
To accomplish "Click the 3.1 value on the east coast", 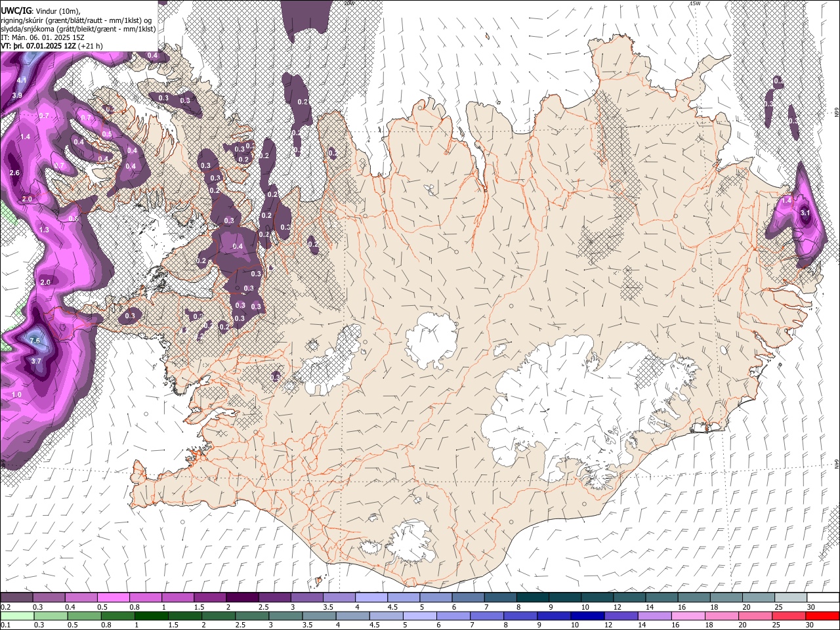I will (807, 213).
